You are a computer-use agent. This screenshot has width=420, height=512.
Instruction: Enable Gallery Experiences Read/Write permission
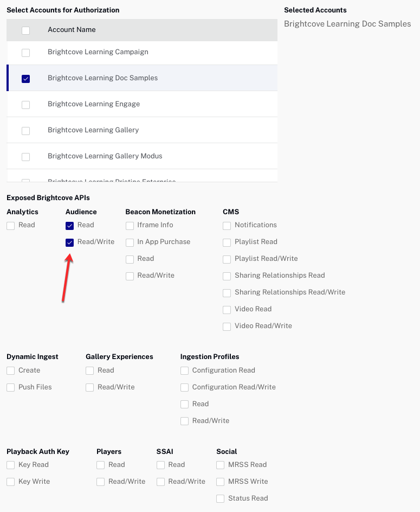tap(89, 388)
